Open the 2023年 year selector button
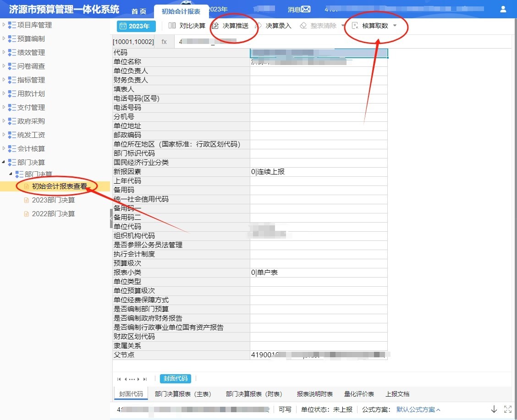Image resolution: width=517 pixels, height=420 pixels. (136, 26)
